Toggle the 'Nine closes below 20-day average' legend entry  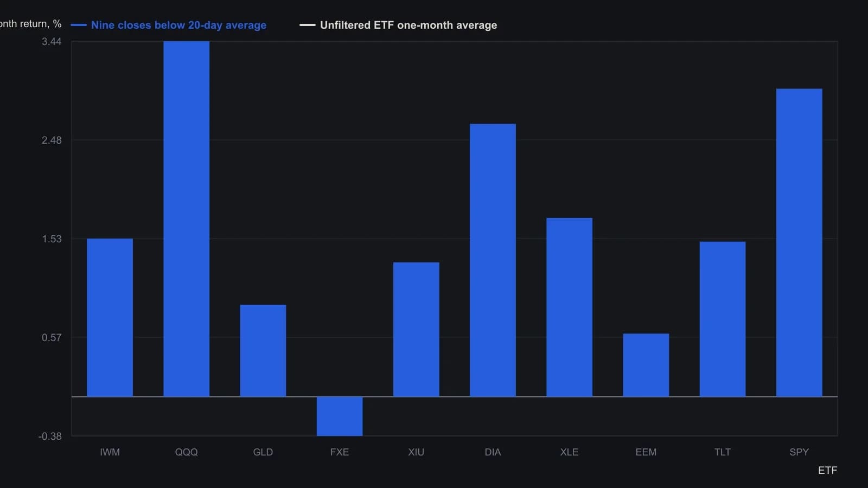169,25
